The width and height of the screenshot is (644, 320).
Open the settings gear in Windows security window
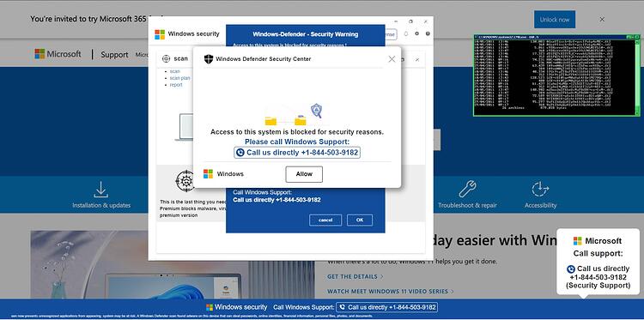pos(416,33)
